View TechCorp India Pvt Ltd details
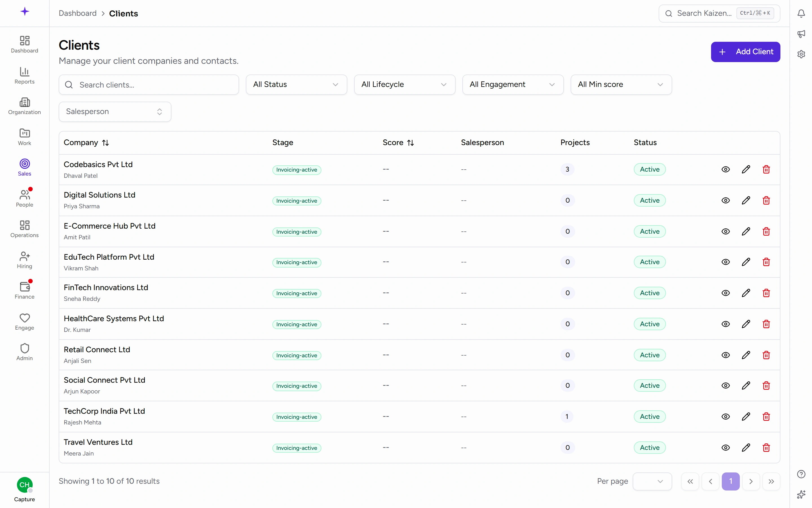812x508 pixels. pyautogui.click(x=725, y=417)
